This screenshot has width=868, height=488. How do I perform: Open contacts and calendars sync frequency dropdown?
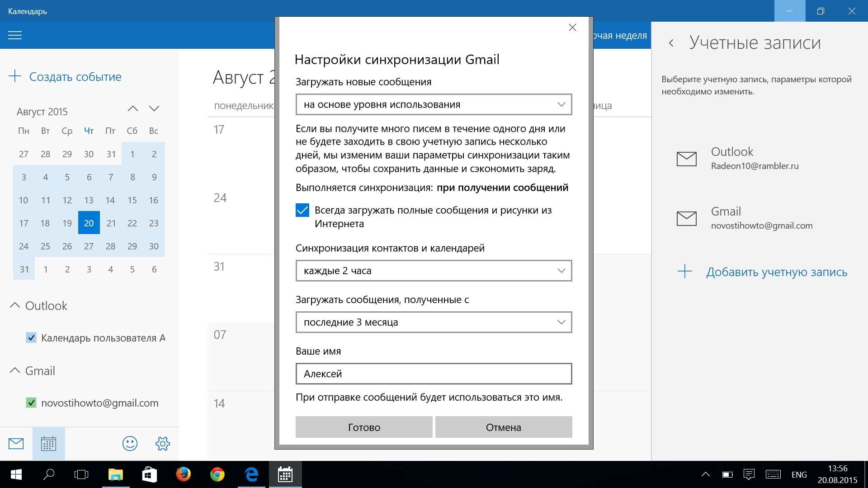tap(434, 271)
